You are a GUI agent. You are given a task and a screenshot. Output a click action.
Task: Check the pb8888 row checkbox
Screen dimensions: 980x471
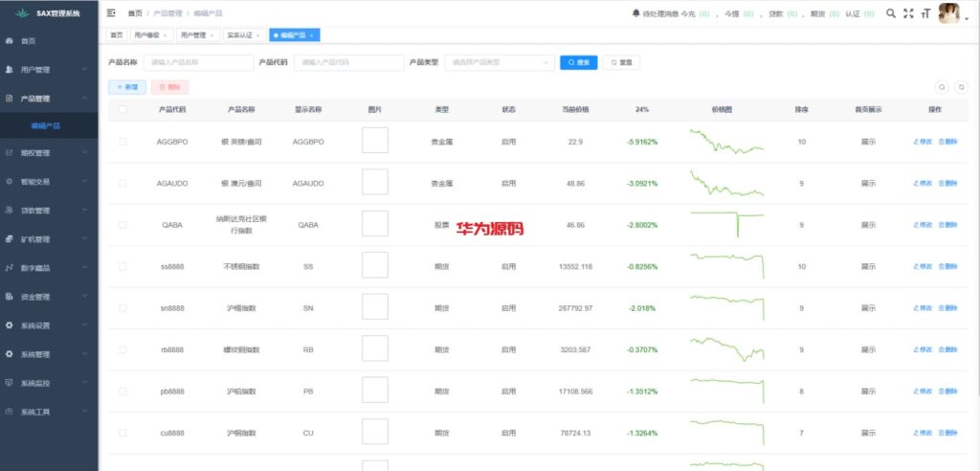pos(122,392)
